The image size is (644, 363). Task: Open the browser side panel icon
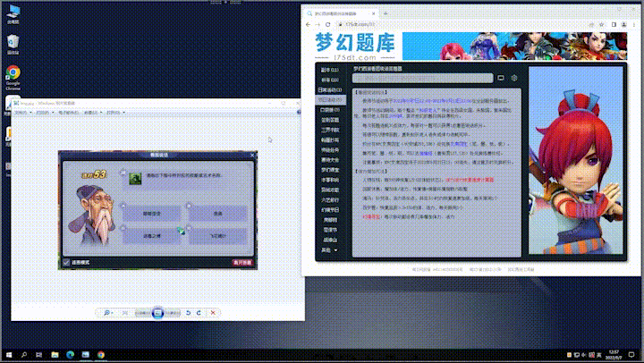pos(614,25)
